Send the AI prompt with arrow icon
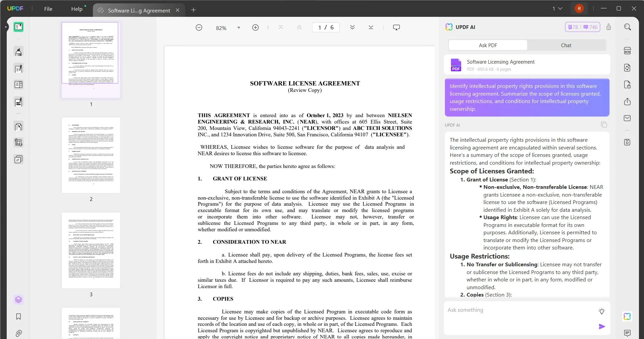The width and height of the screenshot is (644, 339). pyautogui.click(x=602, y=327)
